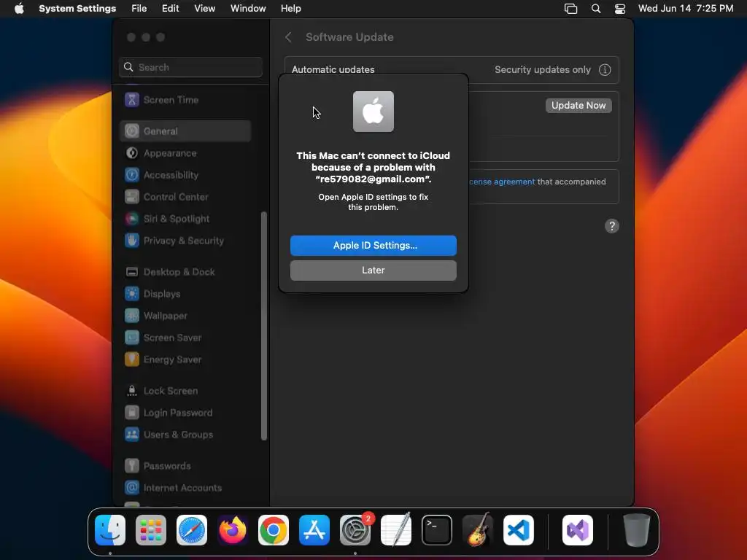
Task: Open Displays settings
Action: 185,294
